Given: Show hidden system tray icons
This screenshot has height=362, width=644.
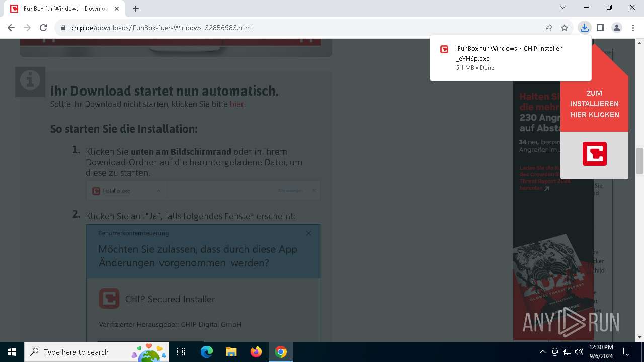Looking at the screenshot, I should (542, 352).
